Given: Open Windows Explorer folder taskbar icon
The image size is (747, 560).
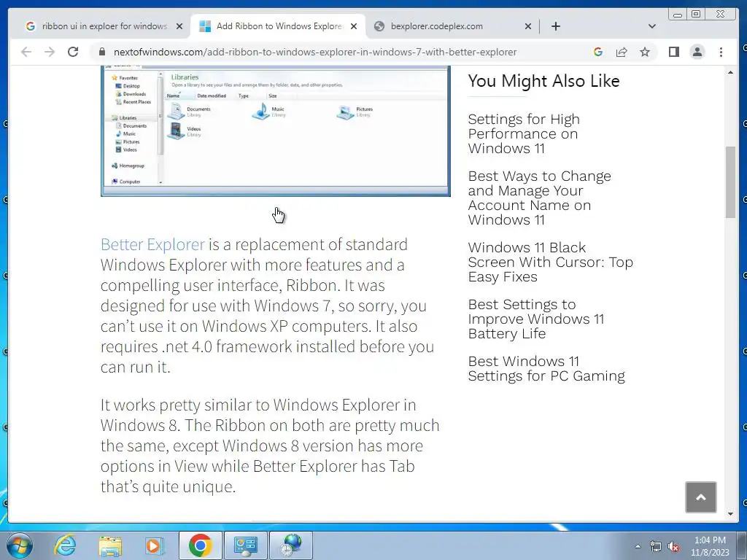Looking at the screenshot, I should coord(110,545).
